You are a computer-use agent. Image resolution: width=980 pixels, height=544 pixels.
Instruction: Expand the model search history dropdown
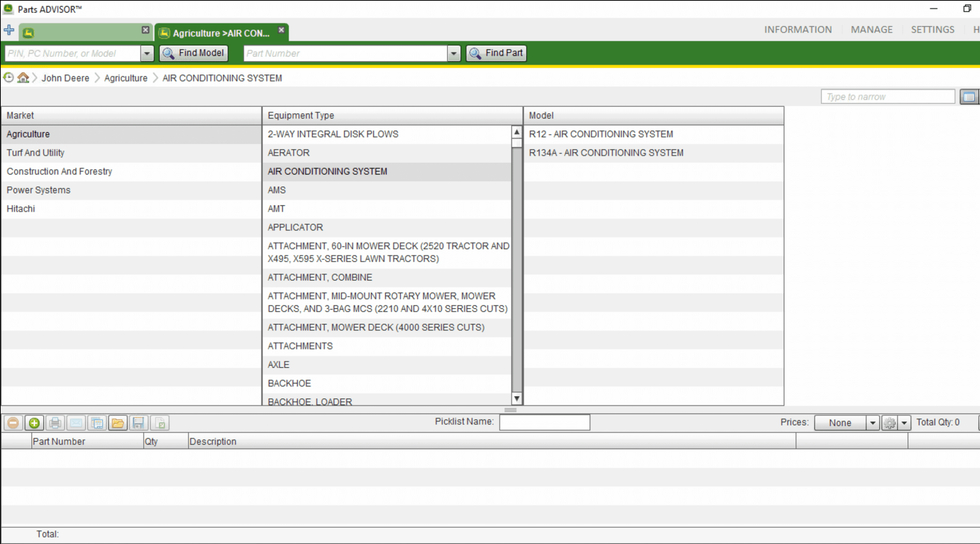(147, 53)
